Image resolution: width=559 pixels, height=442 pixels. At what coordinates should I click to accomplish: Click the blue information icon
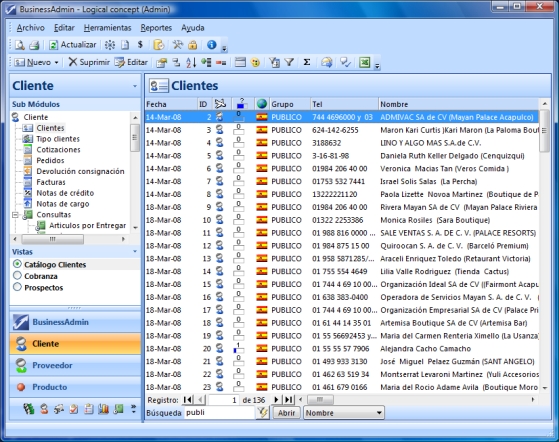pyautogui.click(x=211, y=45)
